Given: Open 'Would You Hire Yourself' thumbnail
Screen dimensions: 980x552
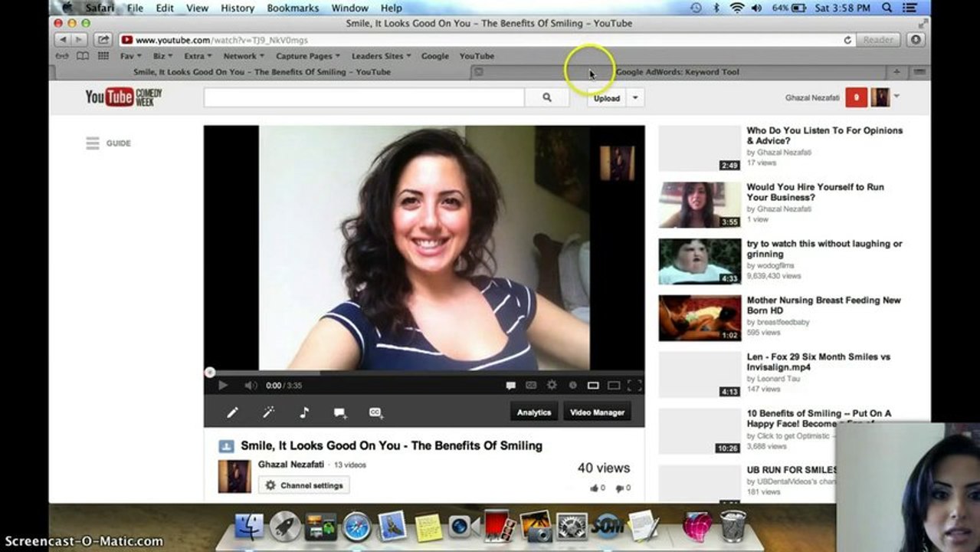Looking at the screenshot, I should (700, 205).
